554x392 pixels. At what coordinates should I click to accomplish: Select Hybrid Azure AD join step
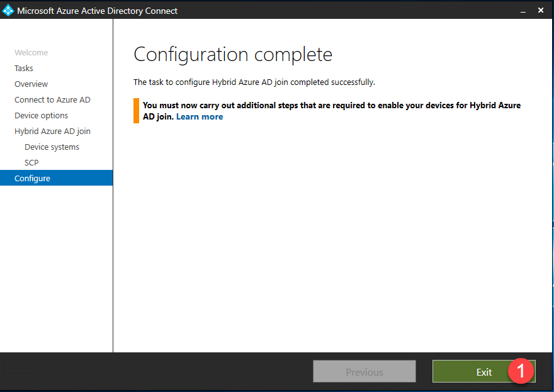(52, 132)
